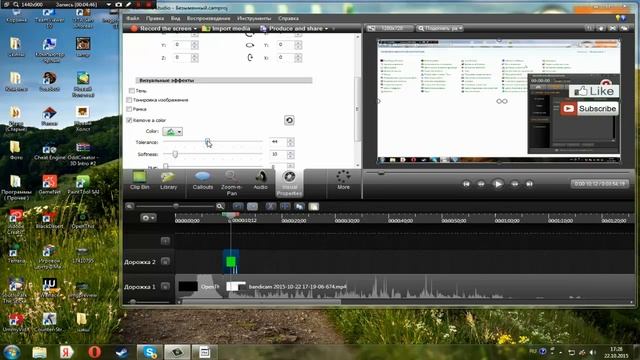Reset Remove a color settings with undo icon
Image resolution: width=640 pixels, height=360 pixels.
(x=289, y=120)
